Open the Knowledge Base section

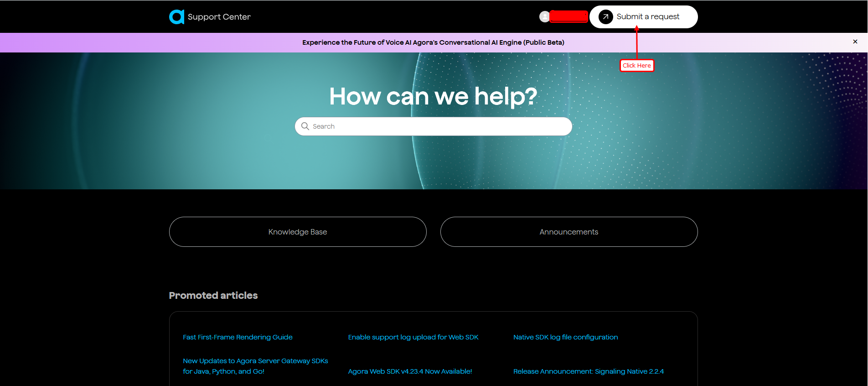pyautogui.click(x=298, y=232)
